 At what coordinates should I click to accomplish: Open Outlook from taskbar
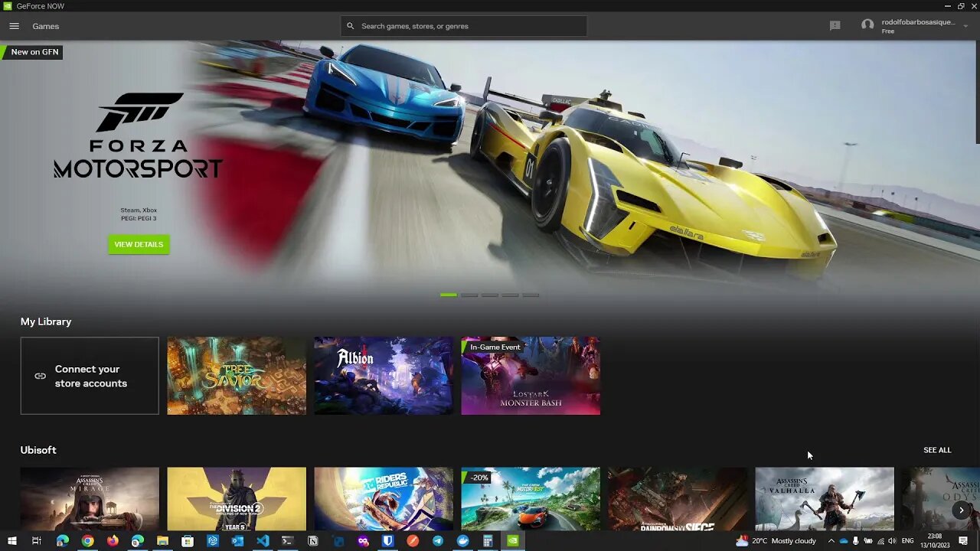(x=237, y=540)
